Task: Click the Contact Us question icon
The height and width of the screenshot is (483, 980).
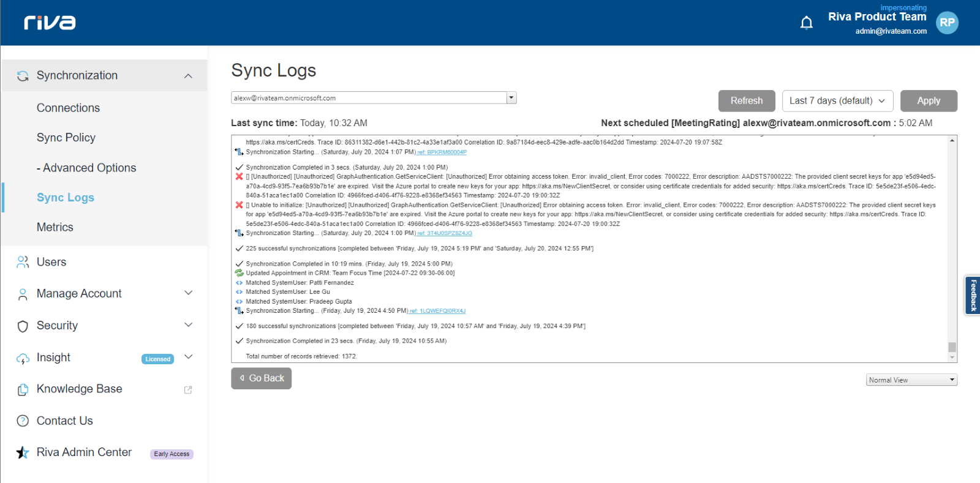Action: [x=23, y=421]
